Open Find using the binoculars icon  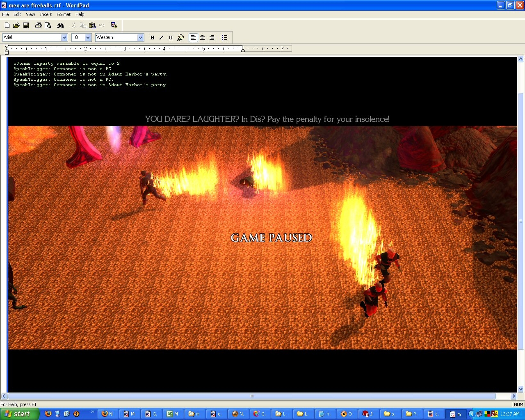(61, 25)
